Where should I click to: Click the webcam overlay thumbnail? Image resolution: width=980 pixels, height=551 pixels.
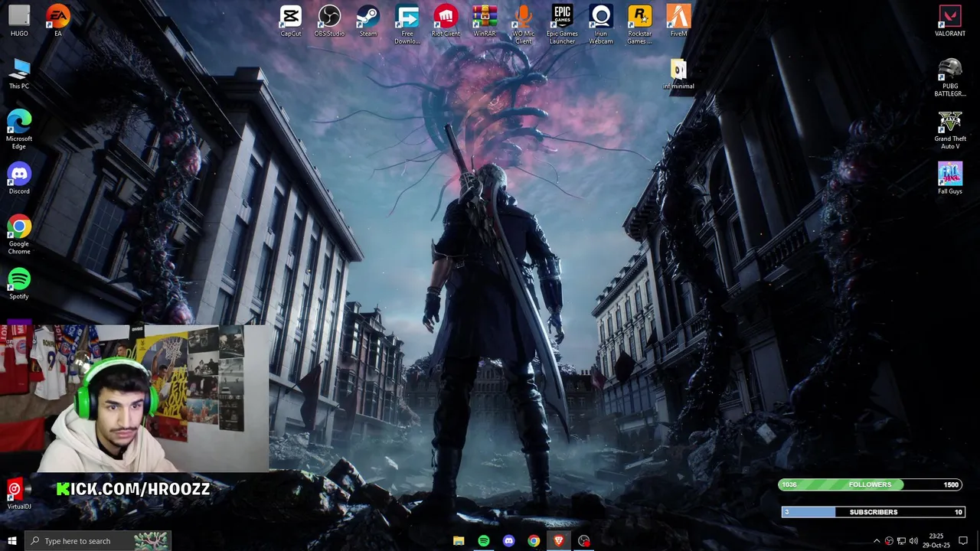pyautogui.click(x=135, y=399)
